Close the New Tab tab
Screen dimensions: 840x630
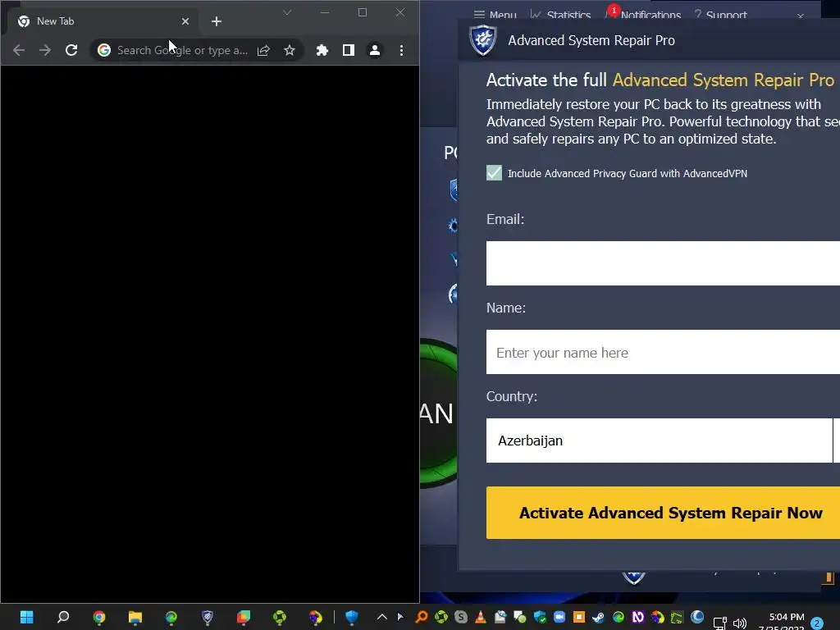pyautogui.click(x=185, y=21)
